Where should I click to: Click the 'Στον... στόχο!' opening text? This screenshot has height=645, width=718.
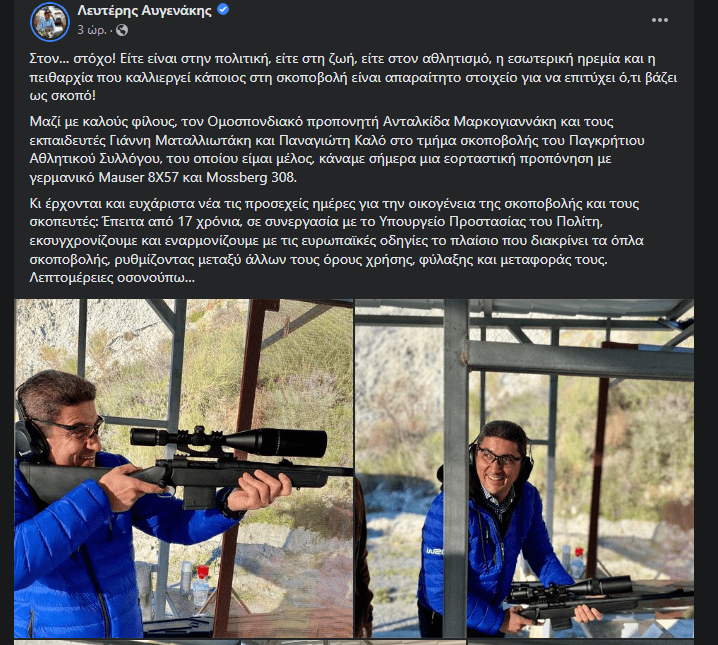pos(73,59)
